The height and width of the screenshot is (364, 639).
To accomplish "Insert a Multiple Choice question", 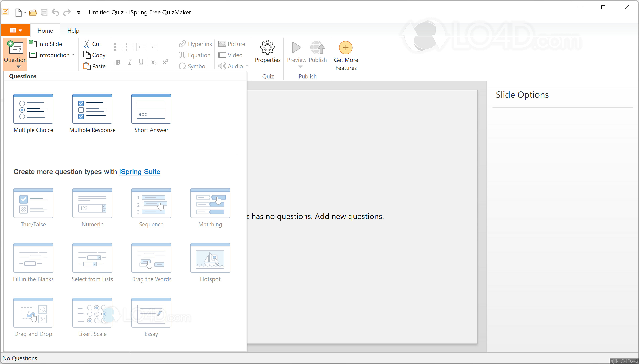I will coord(33,113).
